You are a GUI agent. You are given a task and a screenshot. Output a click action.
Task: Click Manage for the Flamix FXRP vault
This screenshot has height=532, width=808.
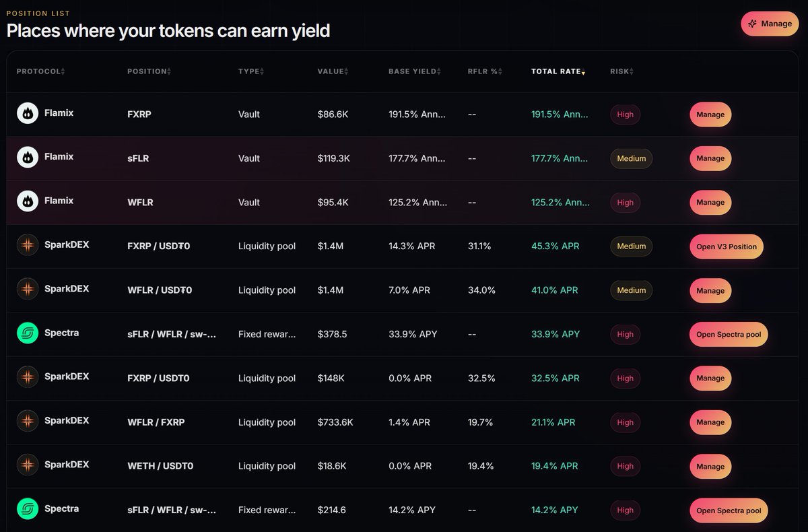click(x=710, y=114)
